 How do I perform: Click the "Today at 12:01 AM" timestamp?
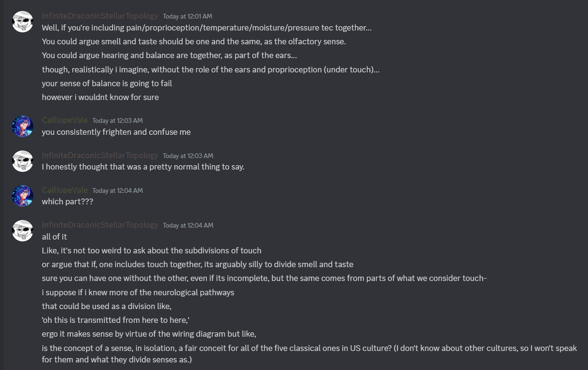(x=187, y=16)
